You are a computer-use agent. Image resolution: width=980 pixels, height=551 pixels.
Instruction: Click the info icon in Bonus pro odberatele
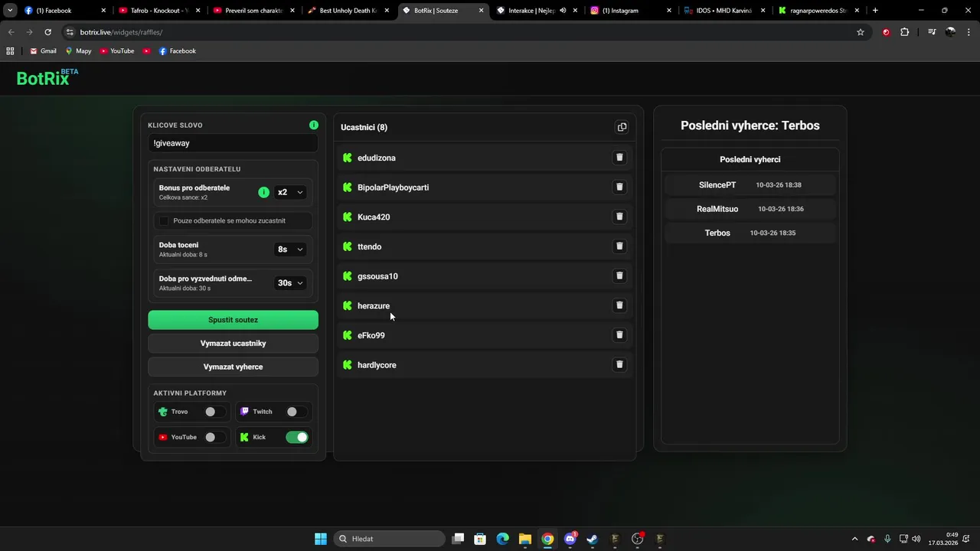click(263, 192)
